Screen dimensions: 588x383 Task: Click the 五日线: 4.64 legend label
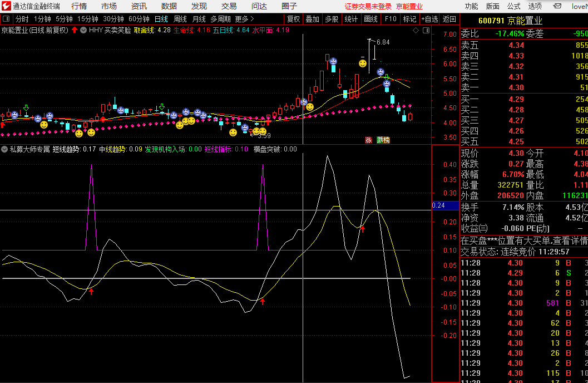(x=231, y=30)
